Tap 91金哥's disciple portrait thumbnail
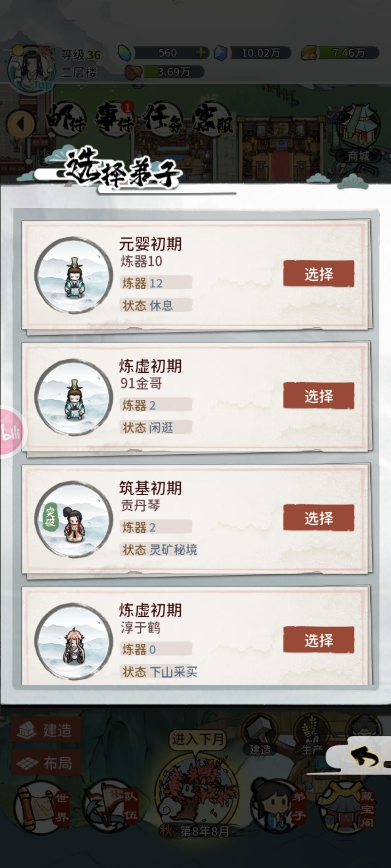The image size is (391, 868). click(74, 397)
